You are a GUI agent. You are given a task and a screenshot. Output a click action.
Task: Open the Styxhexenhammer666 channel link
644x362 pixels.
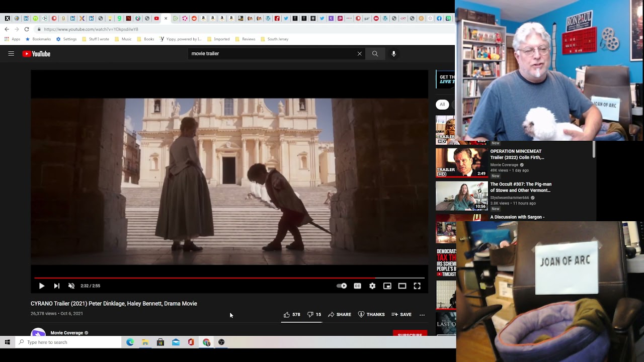(510, 198)
